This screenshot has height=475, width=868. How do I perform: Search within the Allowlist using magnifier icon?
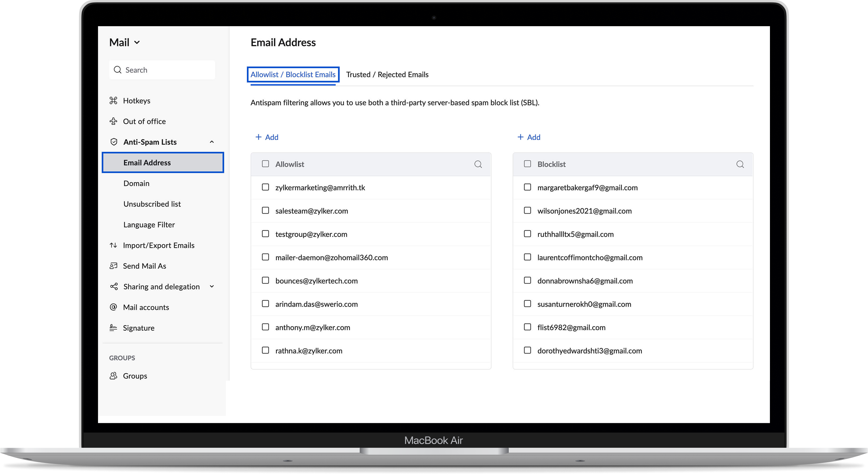pos(478,164)
